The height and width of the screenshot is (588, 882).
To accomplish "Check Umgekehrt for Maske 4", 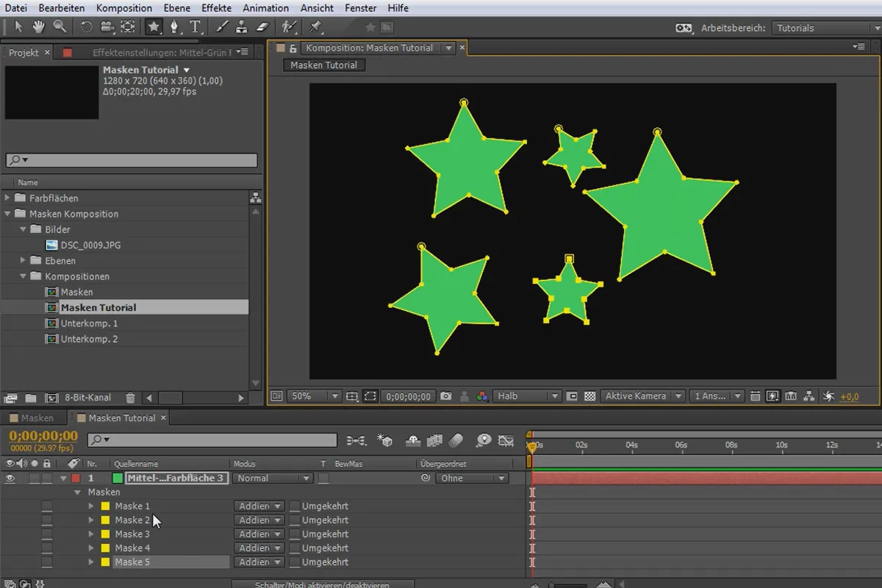I will pyautogui.click(x=295, y=548).
